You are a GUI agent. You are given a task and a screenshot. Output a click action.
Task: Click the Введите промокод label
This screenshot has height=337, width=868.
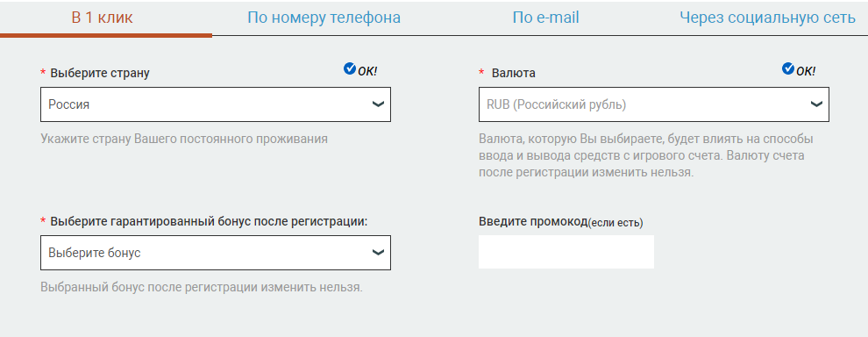click(532, 222)
